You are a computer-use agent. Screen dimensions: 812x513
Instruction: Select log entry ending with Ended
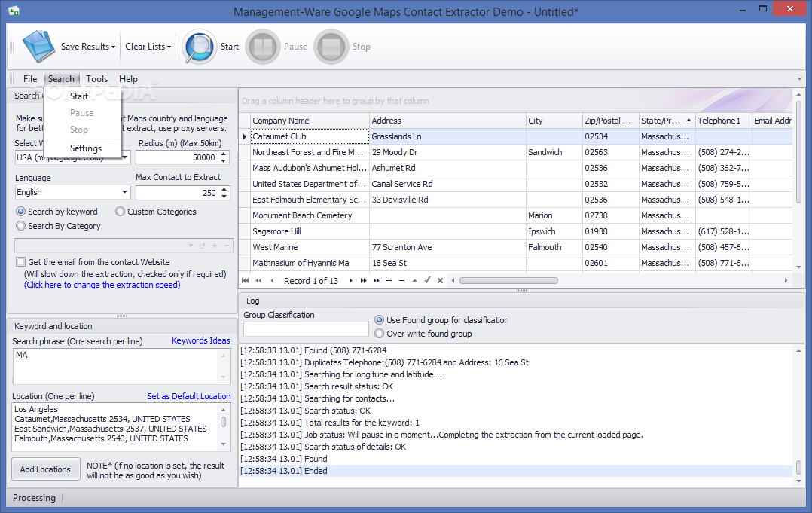click(516, 471)
